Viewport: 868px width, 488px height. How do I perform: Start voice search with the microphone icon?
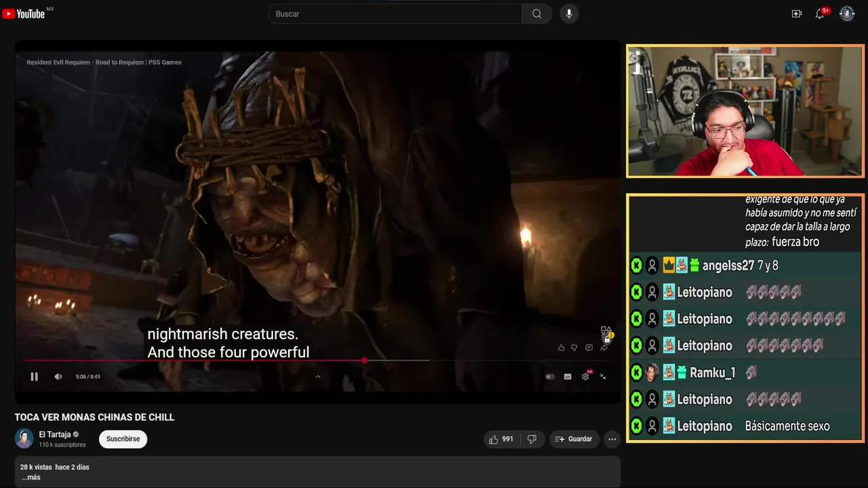pos(569,14)
